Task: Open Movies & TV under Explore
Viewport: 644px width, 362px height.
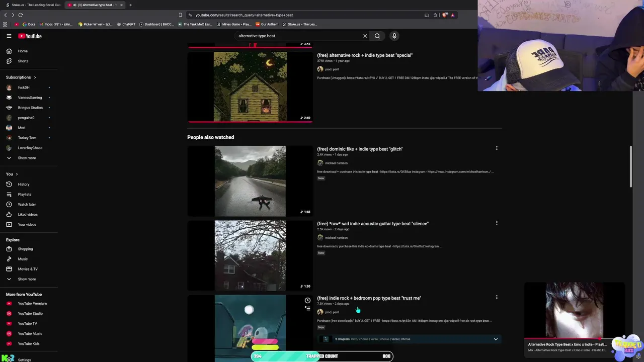Action: [x=29, y=269]
